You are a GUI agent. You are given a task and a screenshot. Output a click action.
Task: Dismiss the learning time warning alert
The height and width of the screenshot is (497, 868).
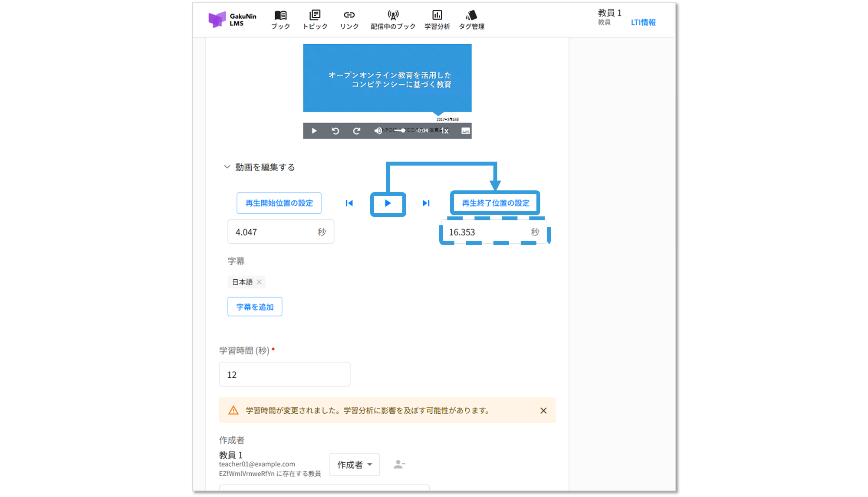(543, 410)
